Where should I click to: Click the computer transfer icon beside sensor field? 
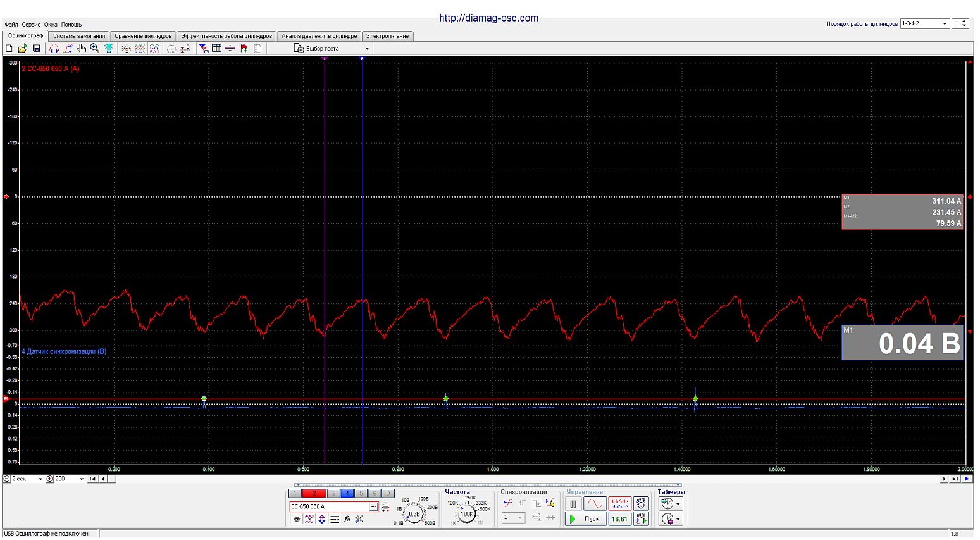click(x=385, y=507)
